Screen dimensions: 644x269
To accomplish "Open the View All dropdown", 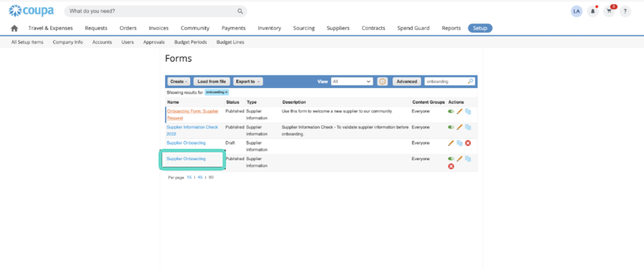I will pyautogui.click(x=352, y=82).
